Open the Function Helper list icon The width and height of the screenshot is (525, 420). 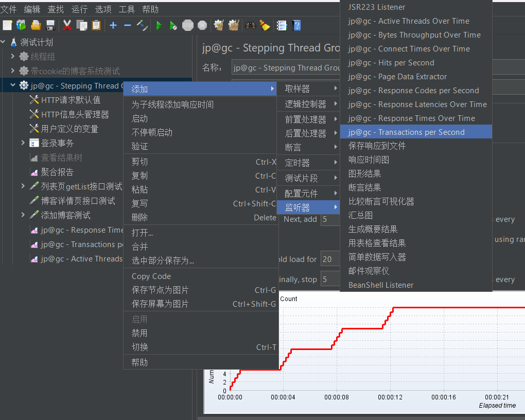coord(282,25)
